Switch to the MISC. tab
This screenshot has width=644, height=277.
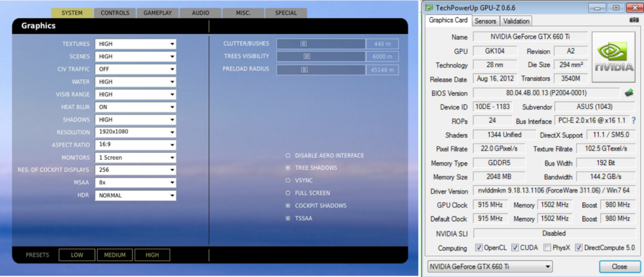(243, 13)
